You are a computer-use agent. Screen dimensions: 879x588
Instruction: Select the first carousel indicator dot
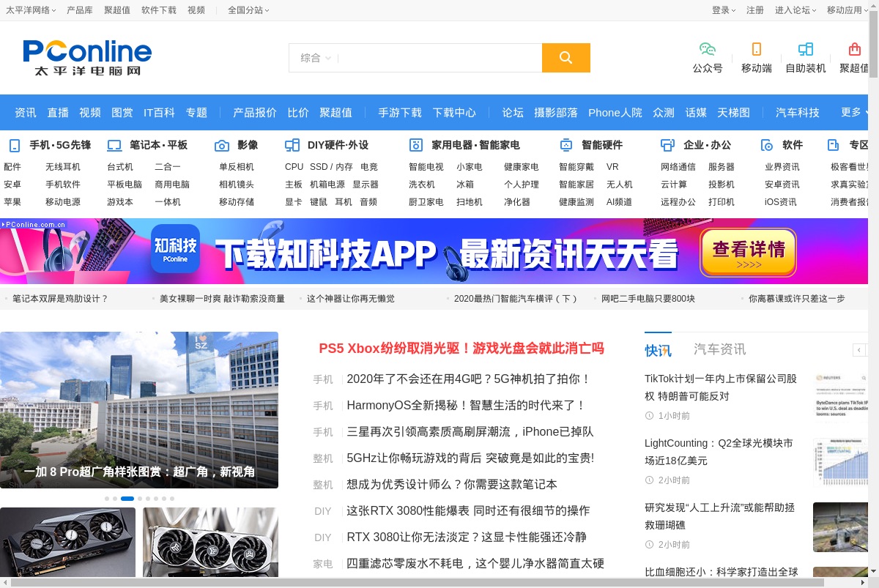pos(107,499)
